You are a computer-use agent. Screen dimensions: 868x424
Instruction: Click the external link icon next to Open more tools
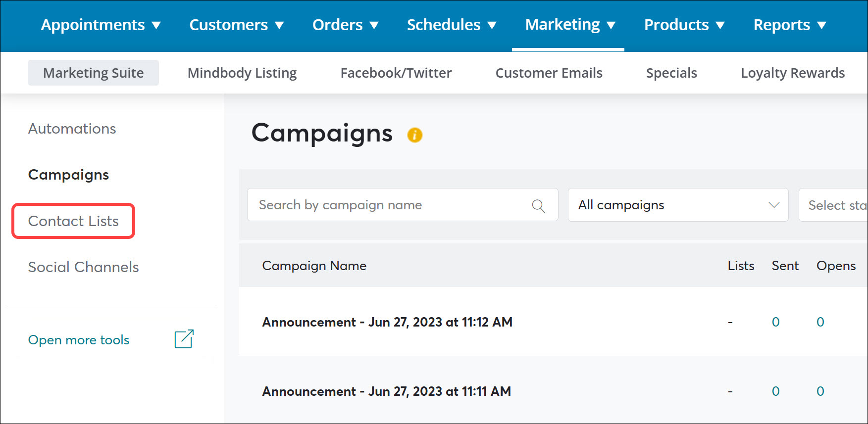click(x=184, y=339)
